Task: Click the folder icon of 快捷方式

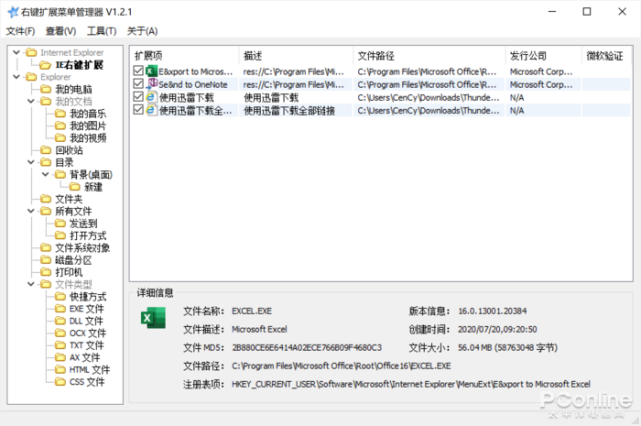Action: coord(60,296)
